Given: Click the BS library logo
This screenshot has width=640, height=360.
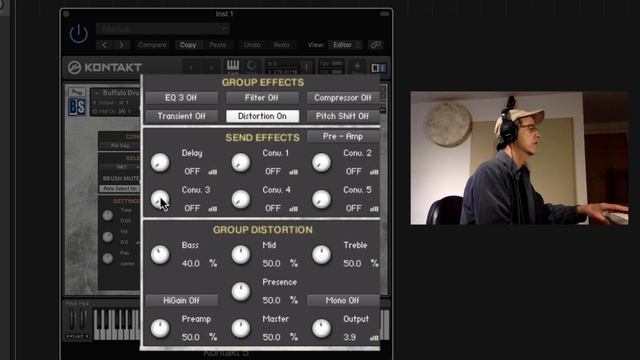Looking at the screenshot, I should [x=77, y=107].
